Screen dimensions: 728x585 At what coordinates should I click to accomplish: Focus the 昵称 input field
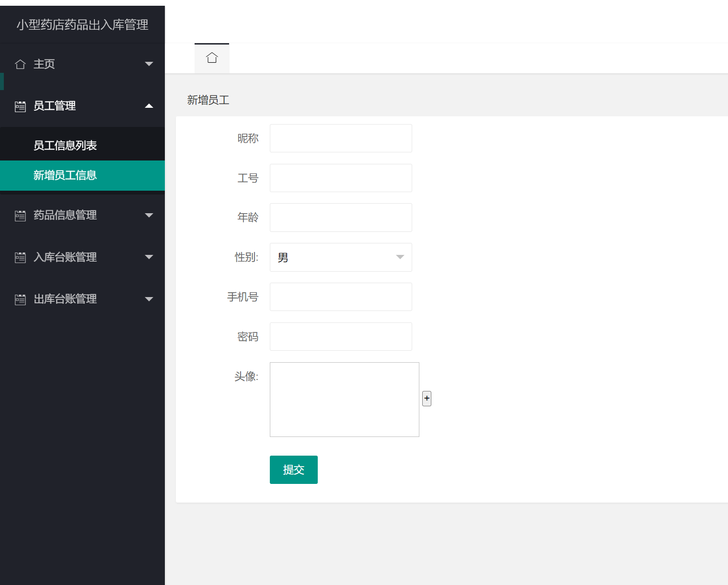click(x=341, y=138)
